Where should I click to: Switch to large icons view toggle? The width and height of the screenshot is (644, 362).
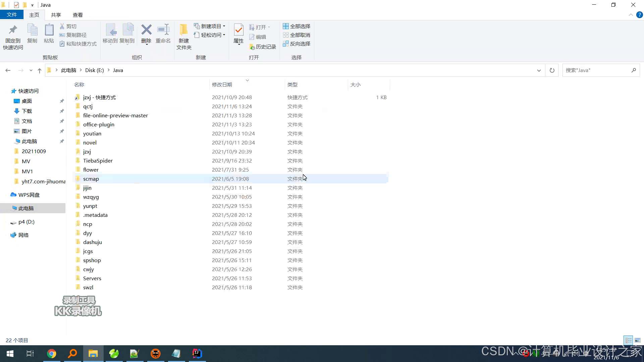[638, 340]
